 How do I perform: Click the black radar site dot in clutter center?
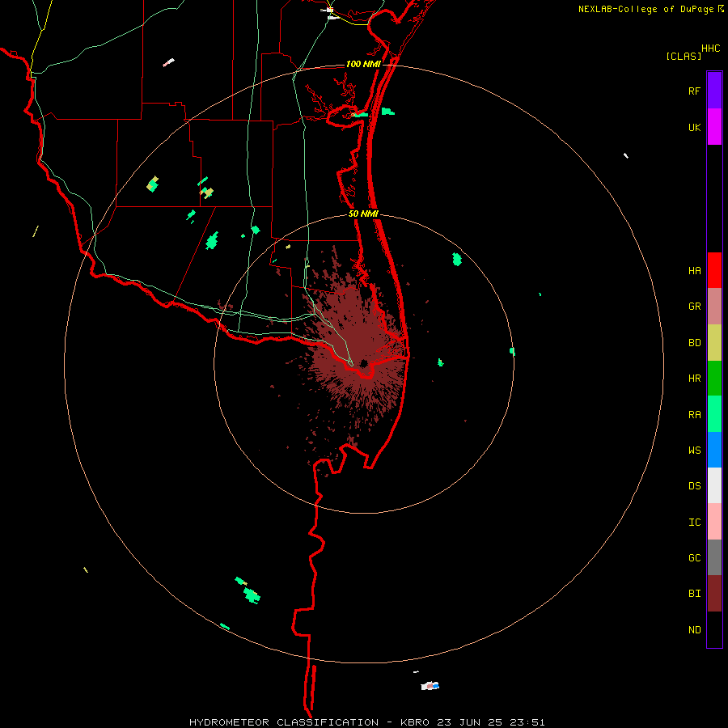tap(364, 363)
